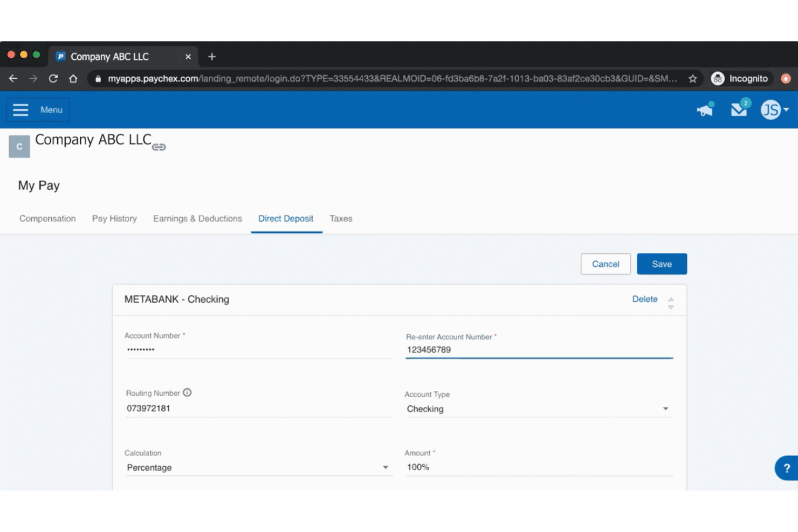The image size is (798, 532).
Task: Click the Company ABC LLC C logo tile
Action: [19, 147]
